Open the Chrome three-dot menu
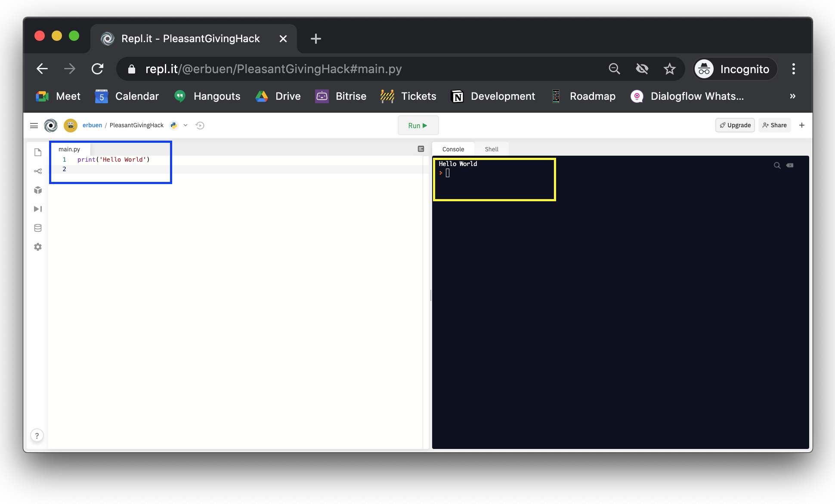Image resolution: width=835 pixels, height=504 pixels. pos(794,69)
